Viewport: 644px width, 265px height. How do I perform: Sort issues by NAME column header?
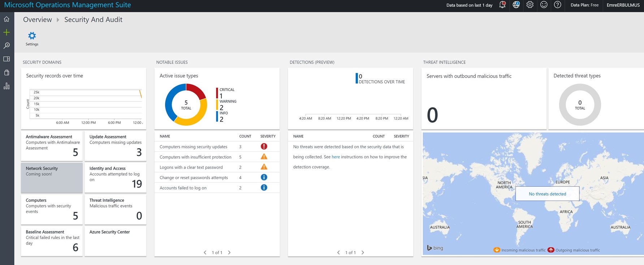pyautogui.click(x=165, y=136)
